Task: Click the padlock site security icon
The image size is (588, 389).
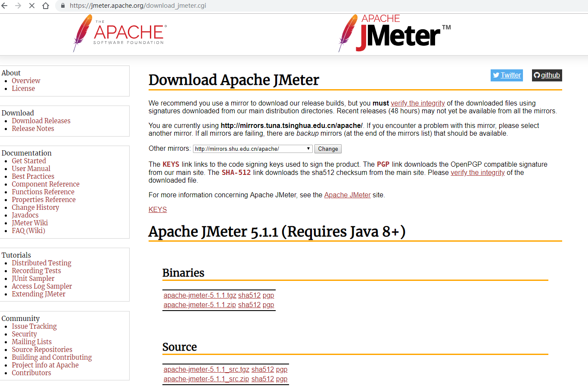Action: pyautogui.click(x=63, y=6)
